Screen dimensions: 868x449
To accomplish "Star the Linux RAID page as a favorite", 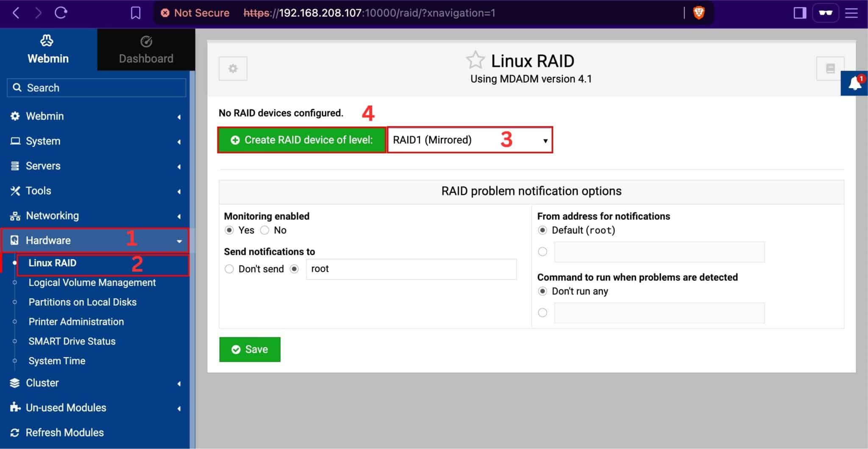I will [x=476, y=60].
